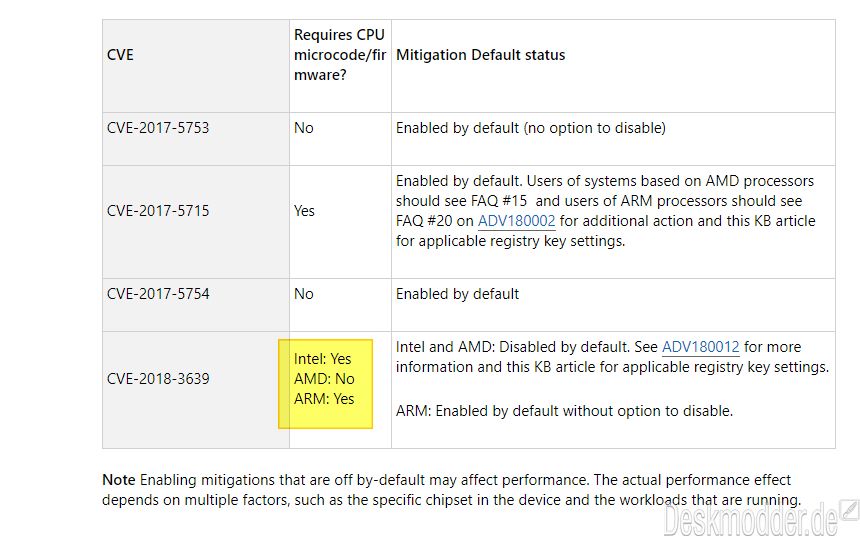
Task: Click the bold Note text
Action: click(118, 480)
